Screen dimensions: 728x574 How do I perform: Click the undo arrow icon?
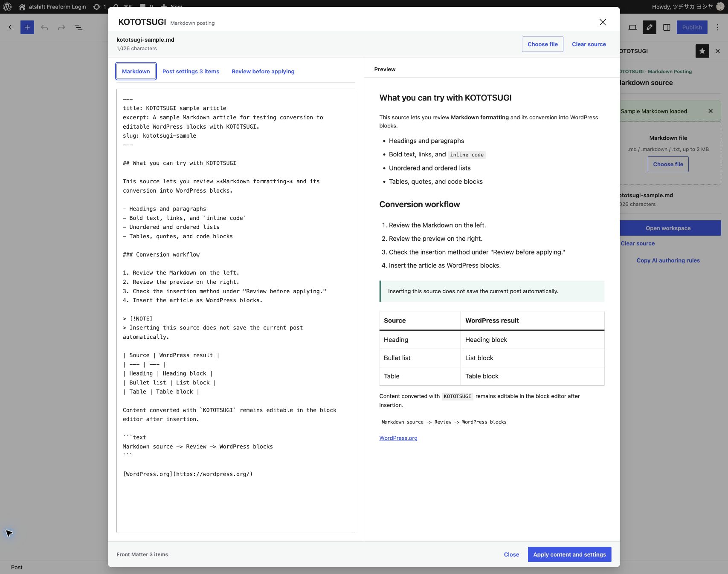coord(44,27)
